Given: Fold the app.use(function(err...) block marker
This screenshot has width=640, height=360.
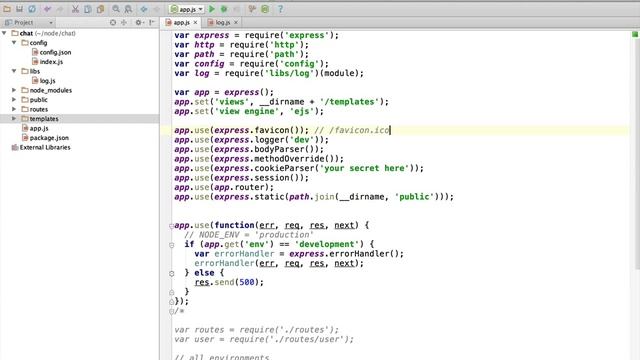Looking at the screenshot, I should (x=171, y=225).
